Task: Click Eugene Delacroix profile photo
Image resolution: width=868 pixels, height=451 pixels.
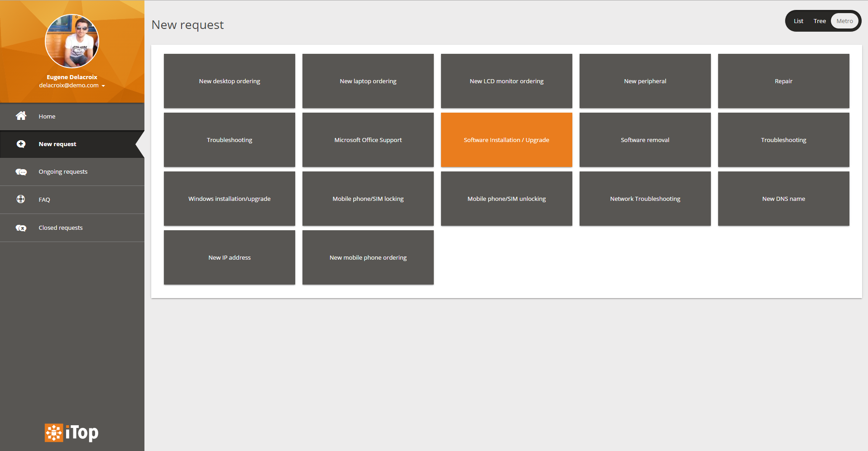Action: pyautogui.click(x=72, y=41)
